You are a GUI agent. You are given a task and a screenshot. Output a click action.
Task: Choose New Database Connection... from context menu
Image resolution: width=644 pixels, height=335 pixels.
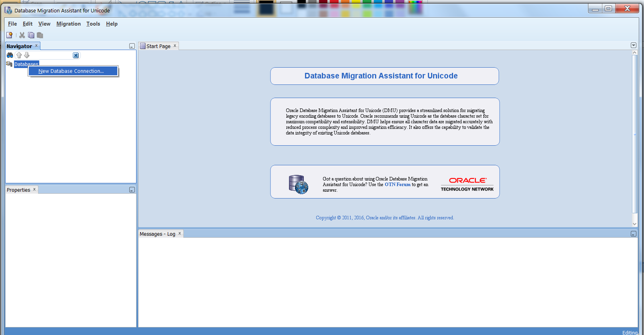tap(73, 71)
